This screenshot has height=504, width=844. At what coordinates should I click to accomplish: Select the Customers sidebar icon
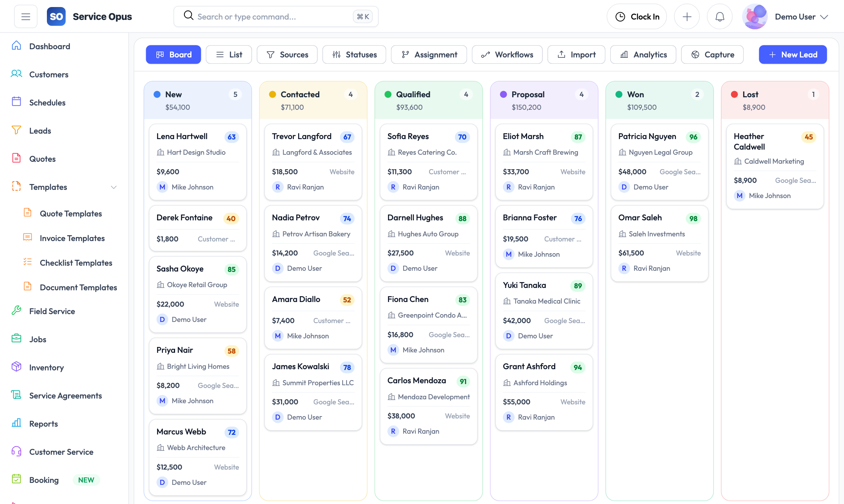[16, 74]
